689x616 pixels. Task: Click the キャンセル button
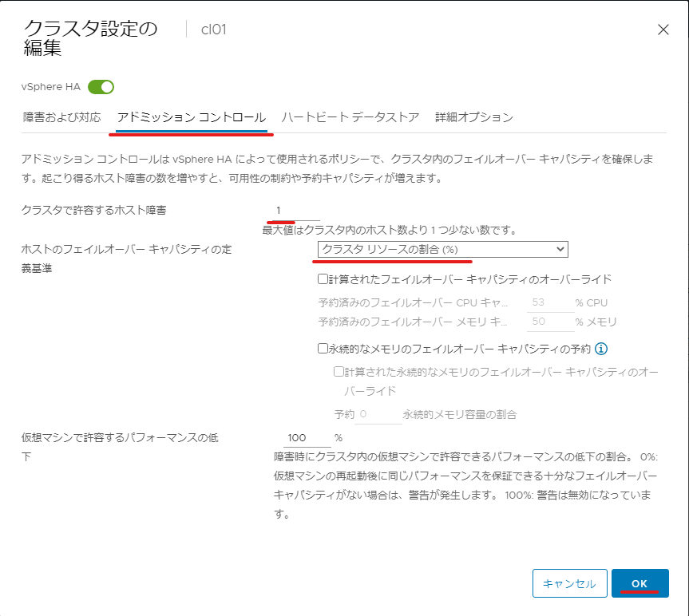569,583
